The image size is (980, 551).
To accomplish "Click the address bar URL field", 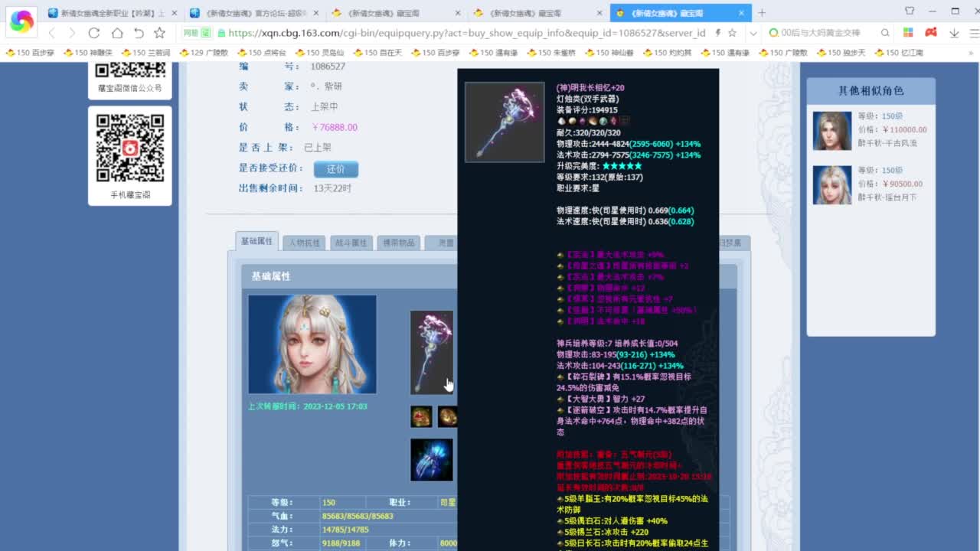I will 465,33.
